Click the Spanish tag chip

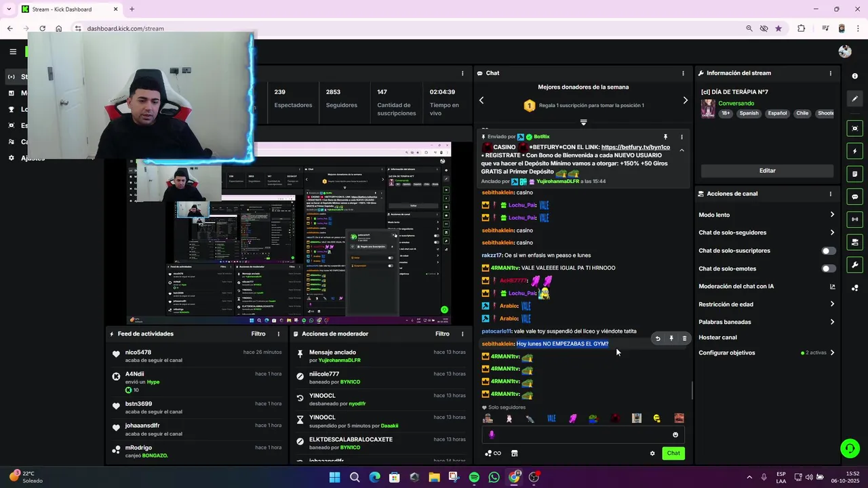[x=749, y=113]
